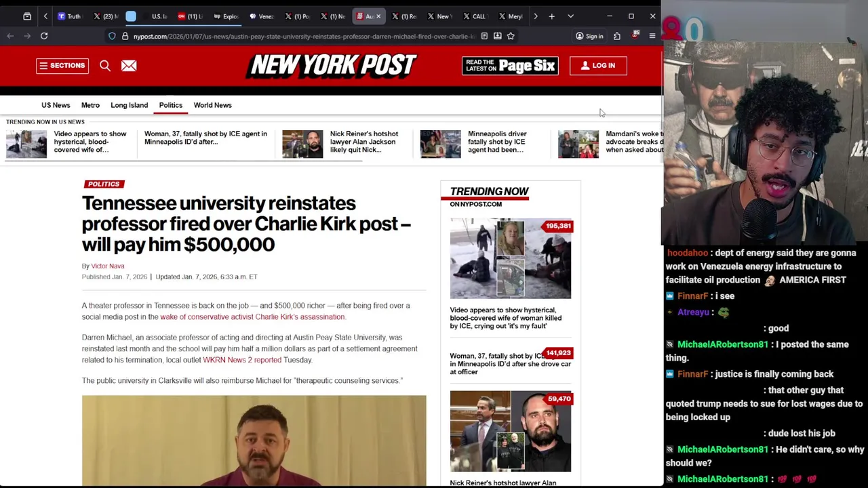Click the Nick Reiner lawyer strip thumbnail

(302, 144)
